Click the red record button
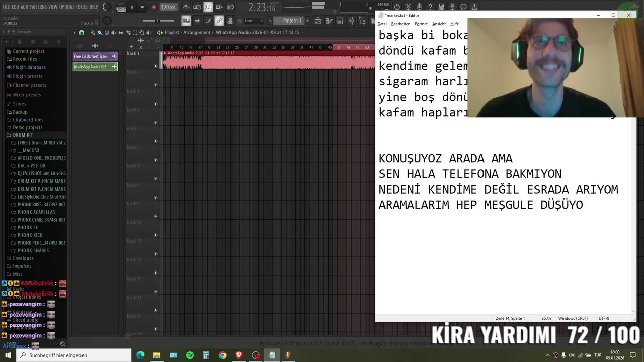Screen dimensions: 644x362 [154, 7]
